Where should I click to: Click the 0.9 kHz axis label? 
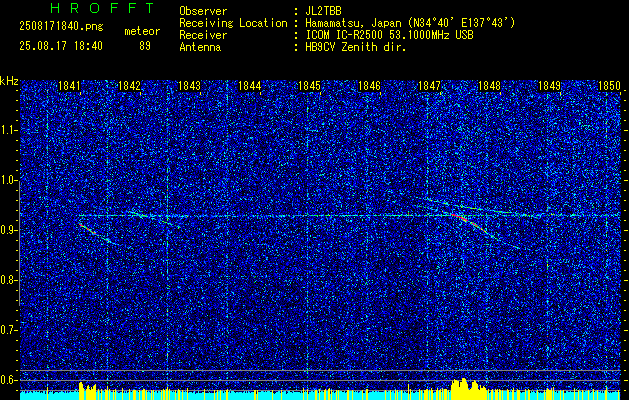click(x=9, y=230)
